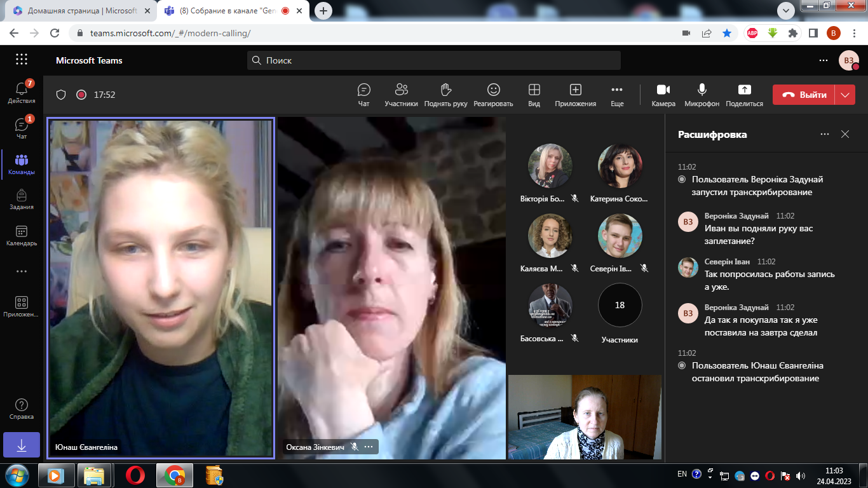Open the 18 Участники overflow circle
868x488 pixels.
tap(620, 305)
